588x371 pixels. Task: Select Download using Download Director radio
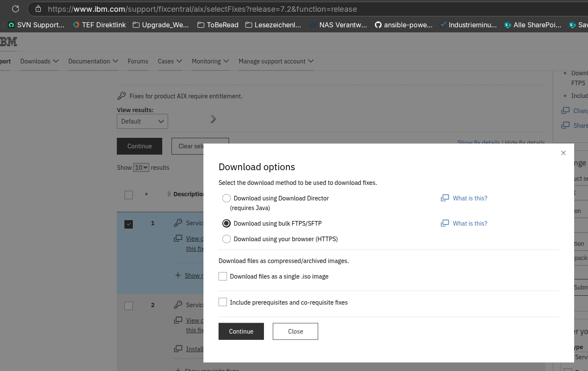(227, 198)
